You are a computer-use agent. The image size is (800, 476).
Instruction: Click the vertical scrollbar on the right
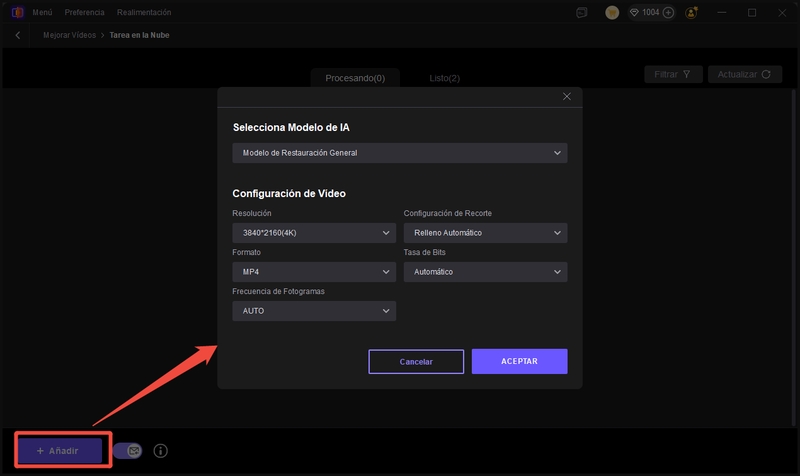[x=793, y=257]
